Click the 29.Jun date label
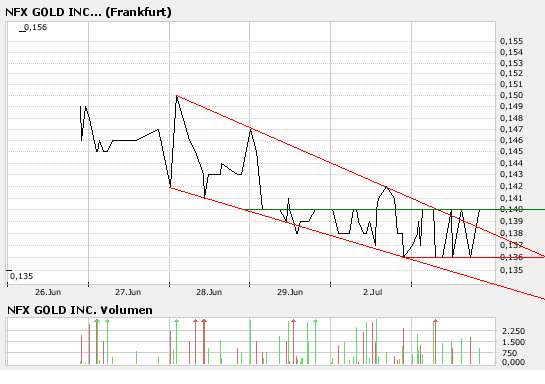545x384 pixels. (x=290, y=292)
